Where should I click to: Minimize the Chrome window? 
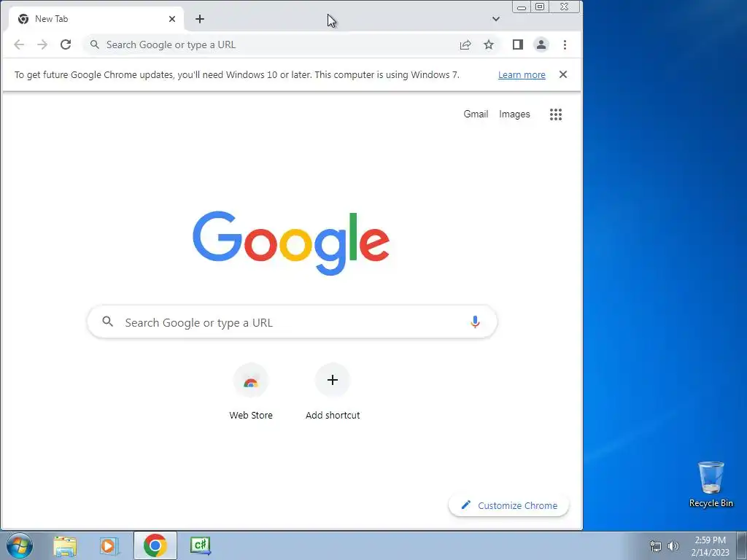point(522,7)
